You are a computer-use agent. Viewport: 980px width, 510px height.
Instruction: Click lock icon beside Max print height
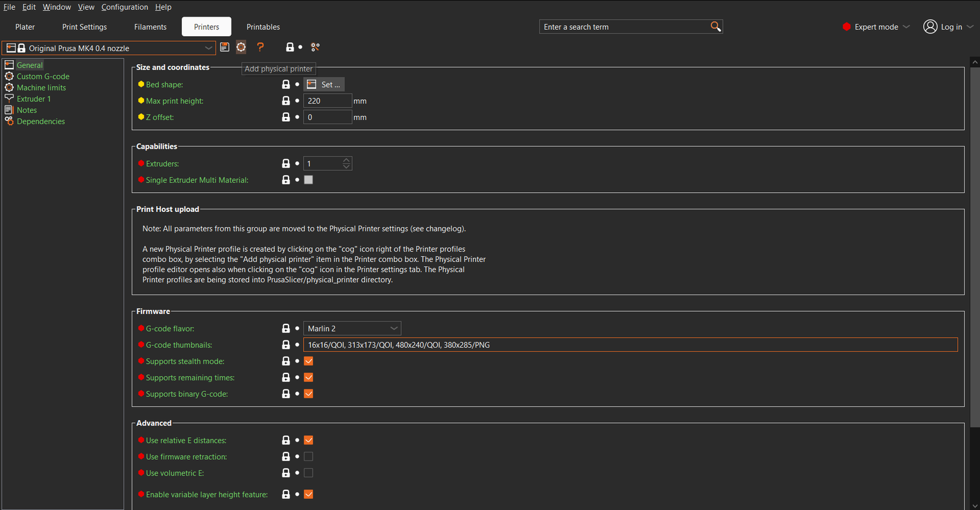(286, 100)
